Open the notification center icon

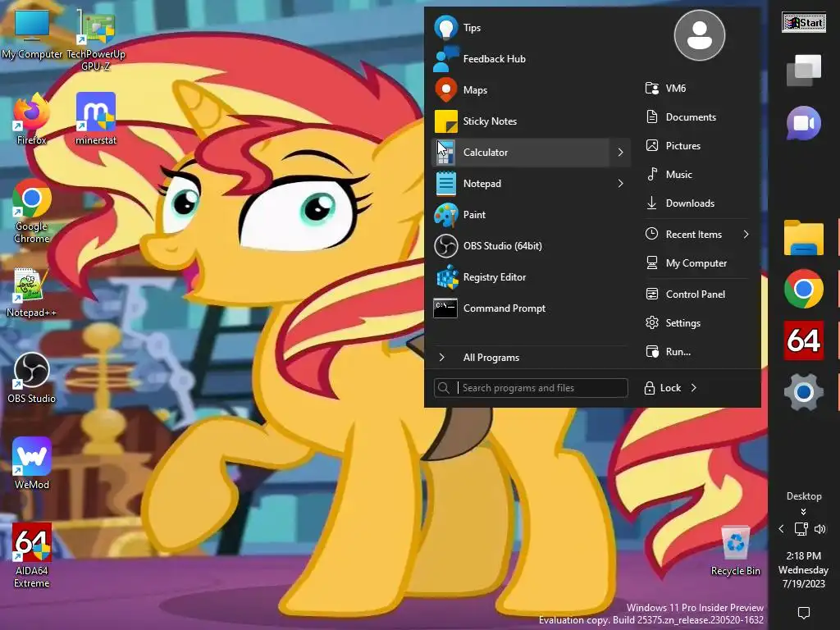(x=804, y=612)
